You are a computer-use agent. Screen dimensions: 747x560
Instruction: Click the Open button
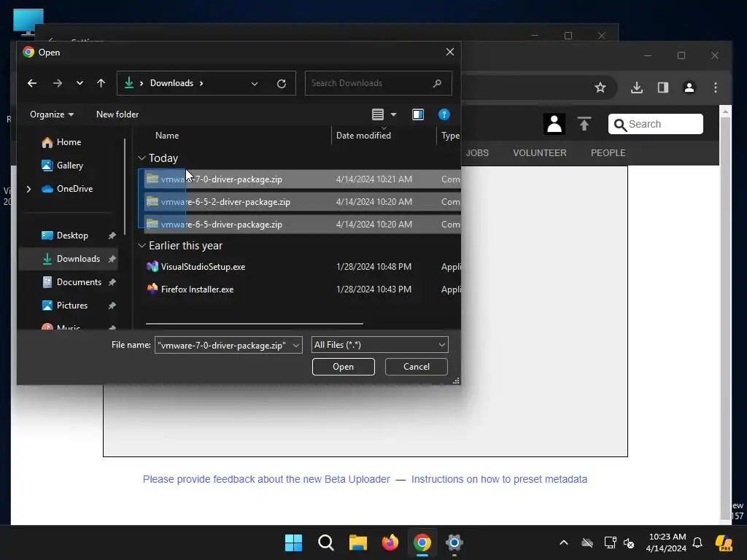click(x=343, y=367)
